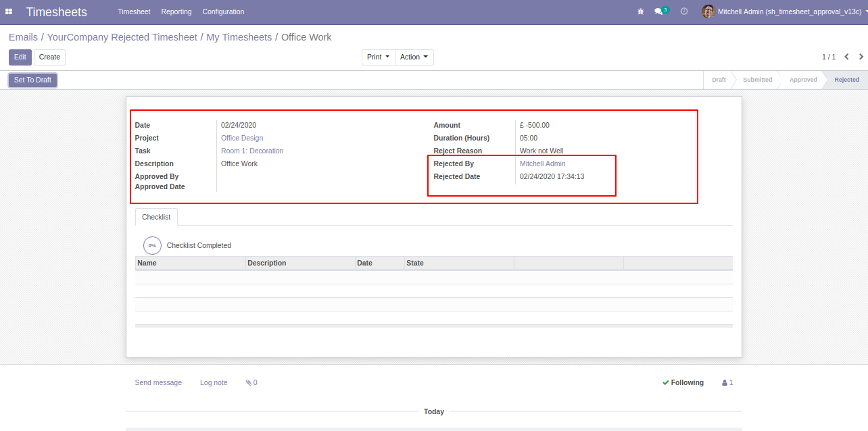Open the apps grid menu icon

9,11
